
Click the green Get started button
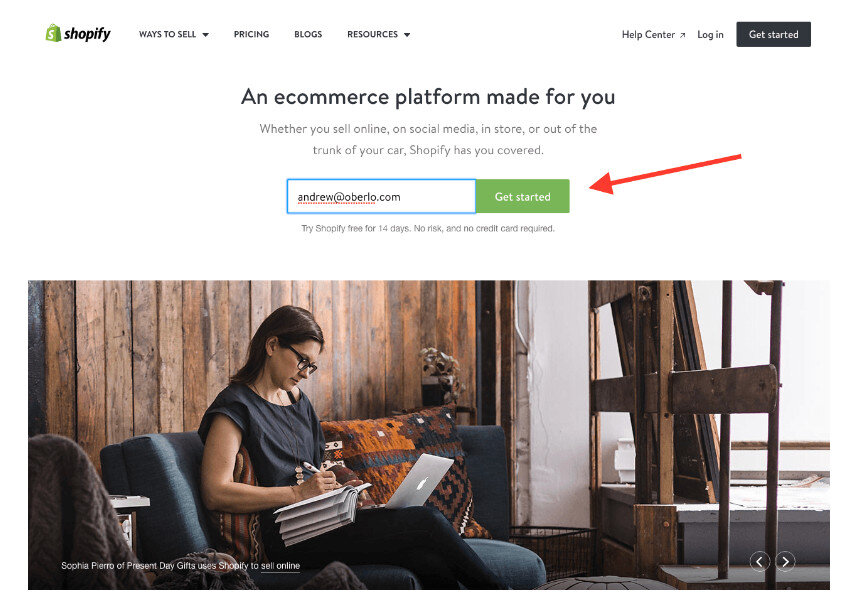point(522,196)
